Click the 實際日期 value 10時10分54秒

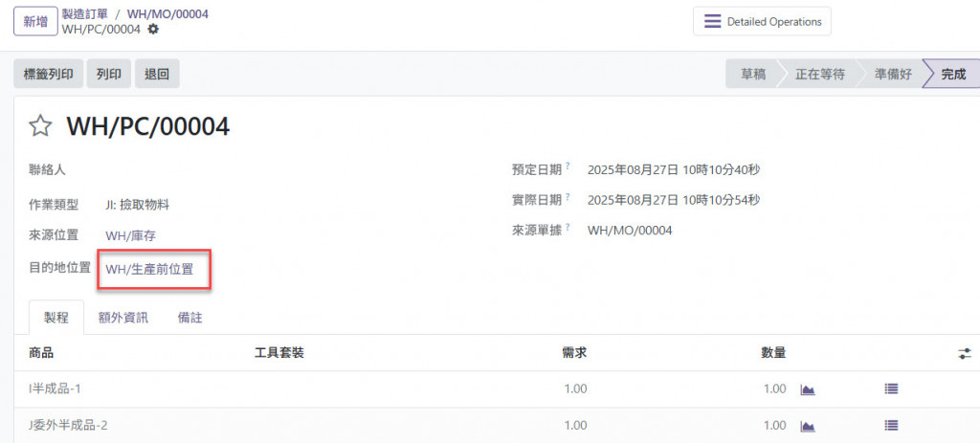click(x=674, y=200)
